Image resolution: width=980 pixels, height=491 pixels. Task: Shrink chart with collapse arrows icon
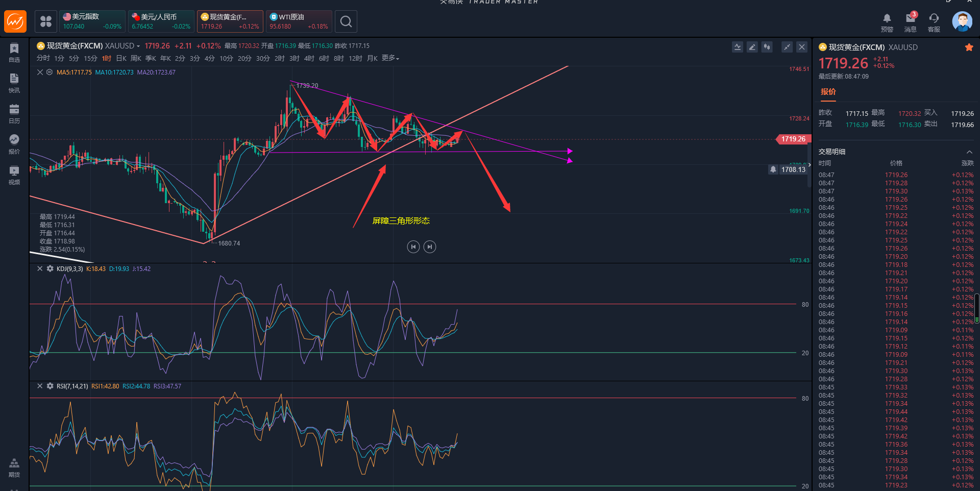787,47
